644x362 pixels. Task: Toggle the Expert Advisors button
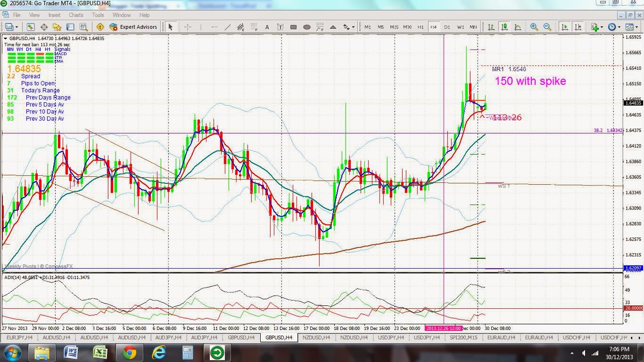(x=133, y=27)
